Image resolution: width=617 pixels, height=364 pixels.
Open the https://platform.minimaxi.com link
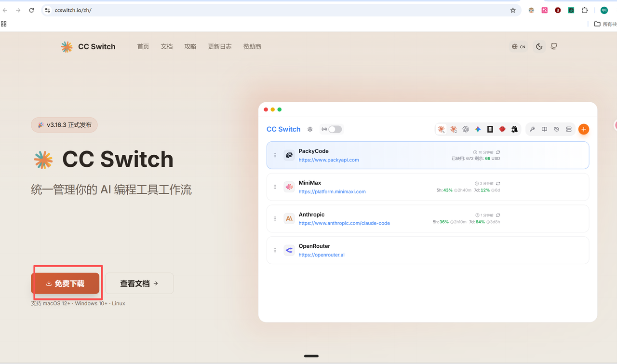coord(332,192)
